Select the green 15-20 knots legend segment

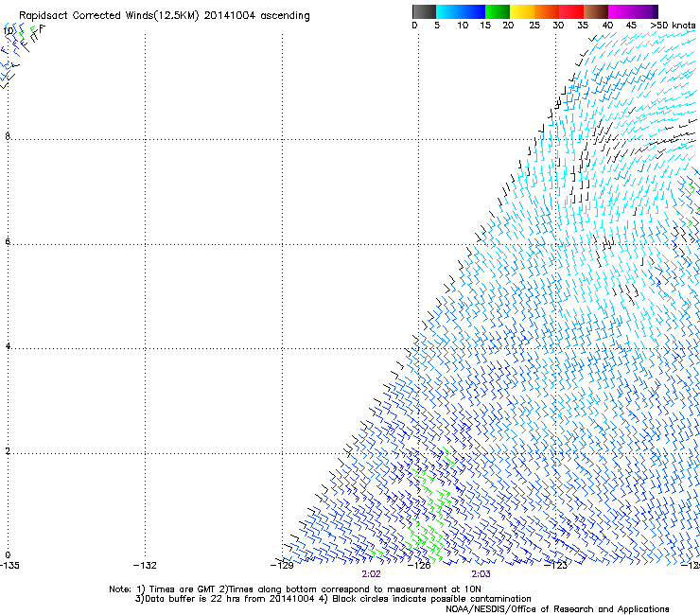tap(498, 11)
